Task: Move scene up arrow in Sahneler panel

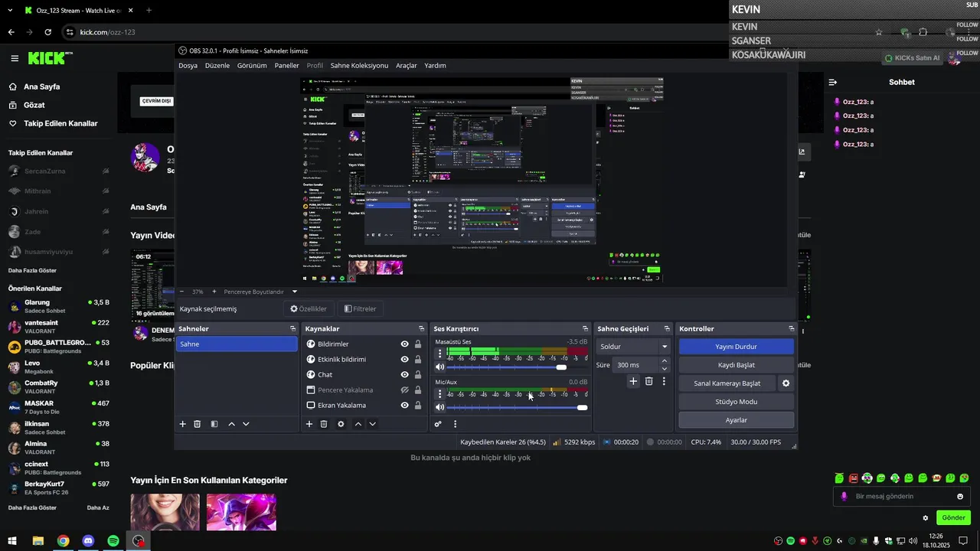Action: coord(231,424)
